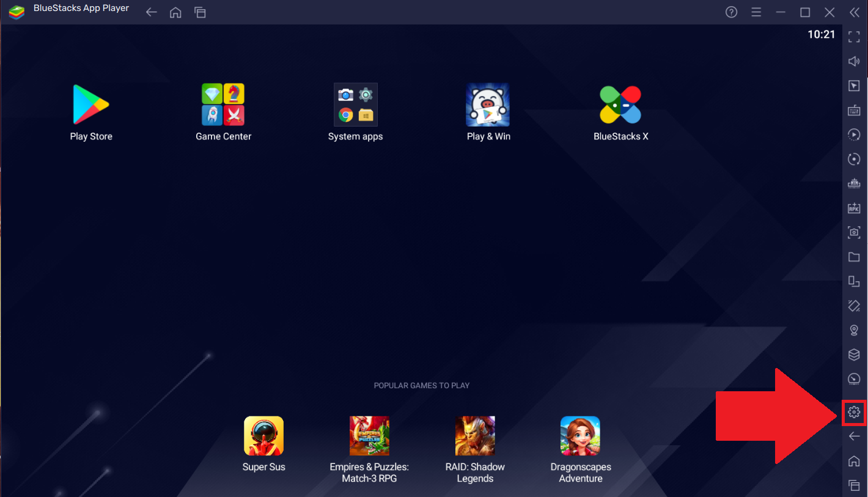Toggle eco mode gauge icon
Viewport: 868px width, 497px height.
point(854,378)
